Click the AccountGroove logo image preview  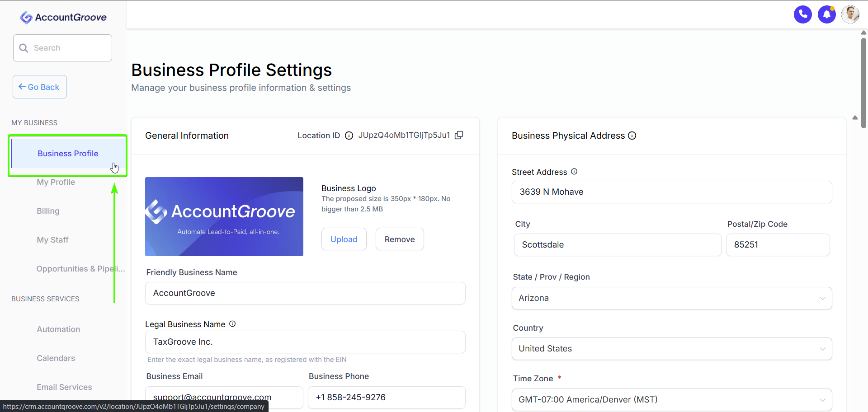coord(224,216)
